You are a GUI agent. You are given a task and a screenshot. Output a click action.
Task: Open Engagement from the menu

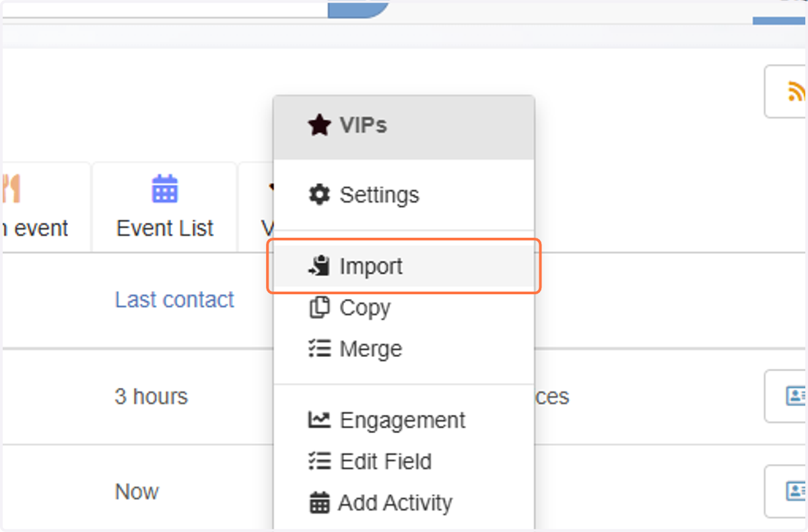tap(404, 420)
